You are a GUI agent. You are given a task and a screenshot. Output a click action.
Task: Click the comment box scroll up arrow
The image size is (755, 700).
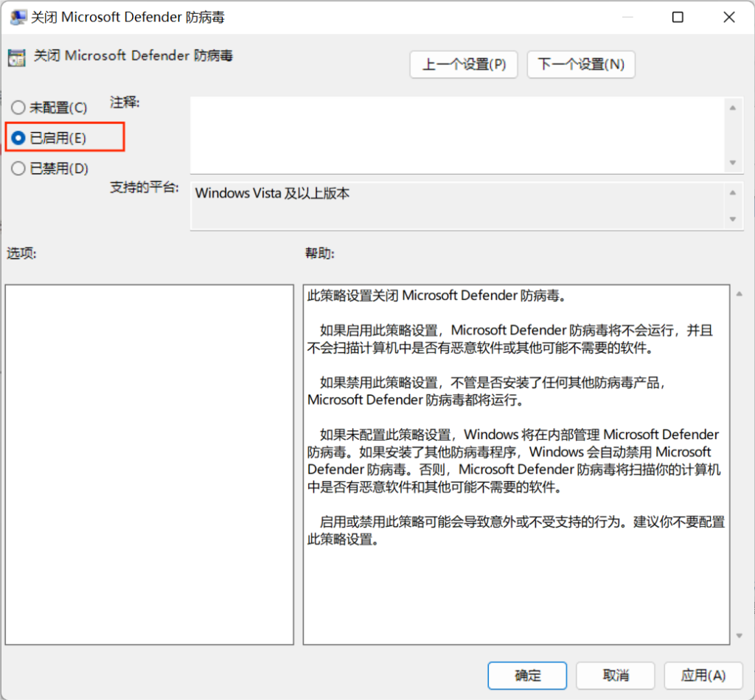[x=733, y=108]
